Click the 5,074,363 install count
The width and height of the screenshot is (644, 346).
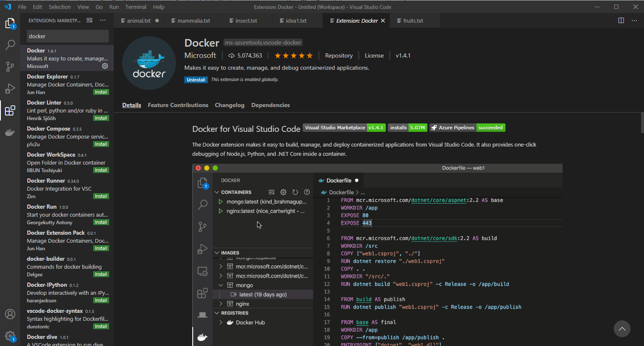tap(245, 55)
